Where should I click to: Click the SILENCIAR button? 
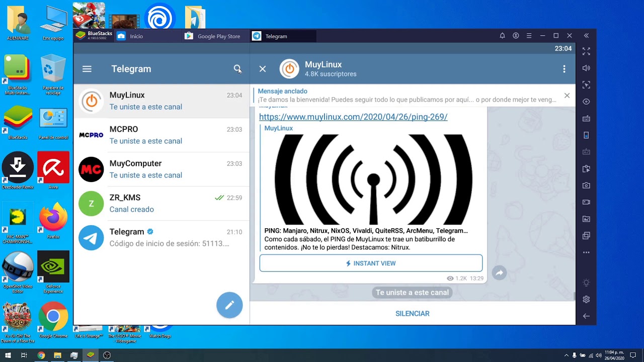413,314
